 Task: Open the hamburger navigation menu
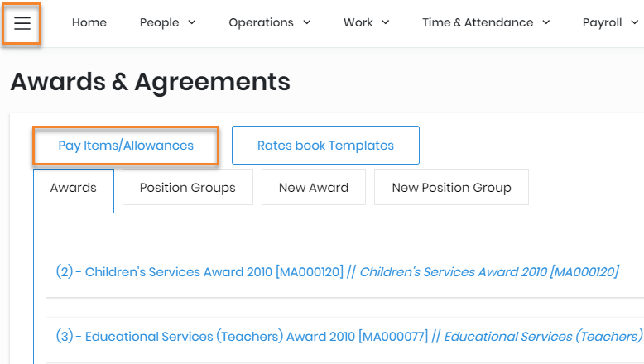pos(22,23)
